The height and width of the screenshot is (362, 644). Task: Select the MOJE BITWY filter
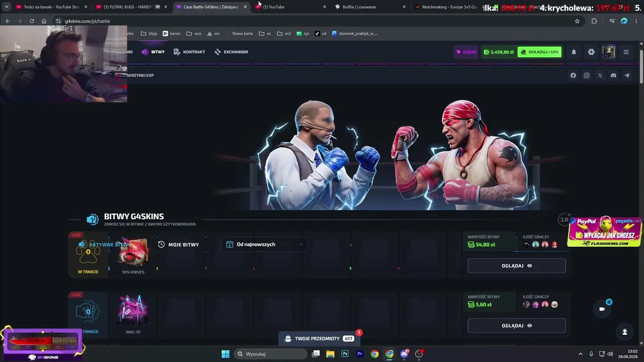[x=178, y=244]
